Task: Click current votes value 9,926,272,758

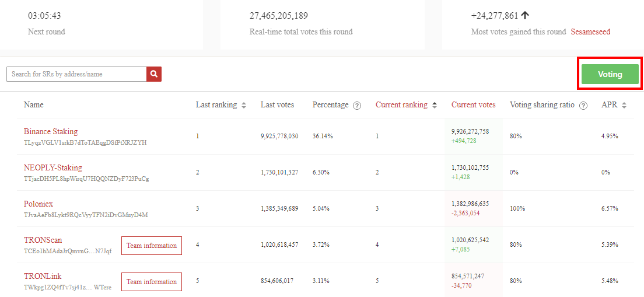Action: point(470,131)
